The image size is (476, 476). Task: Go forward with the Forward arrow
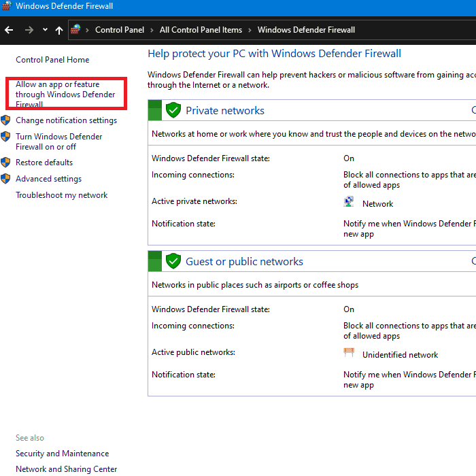(29, 30)
